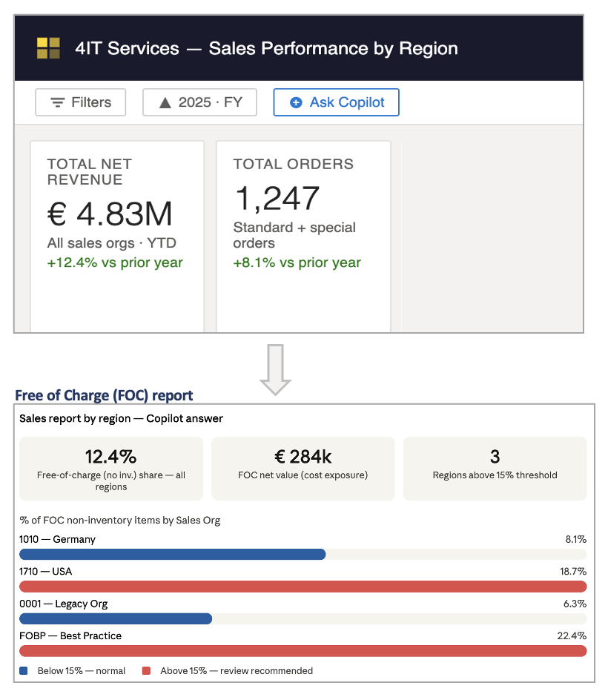Viewport: 608px width, 700px height.
Task: Expand the Filters options
Action: coord(80,102)
